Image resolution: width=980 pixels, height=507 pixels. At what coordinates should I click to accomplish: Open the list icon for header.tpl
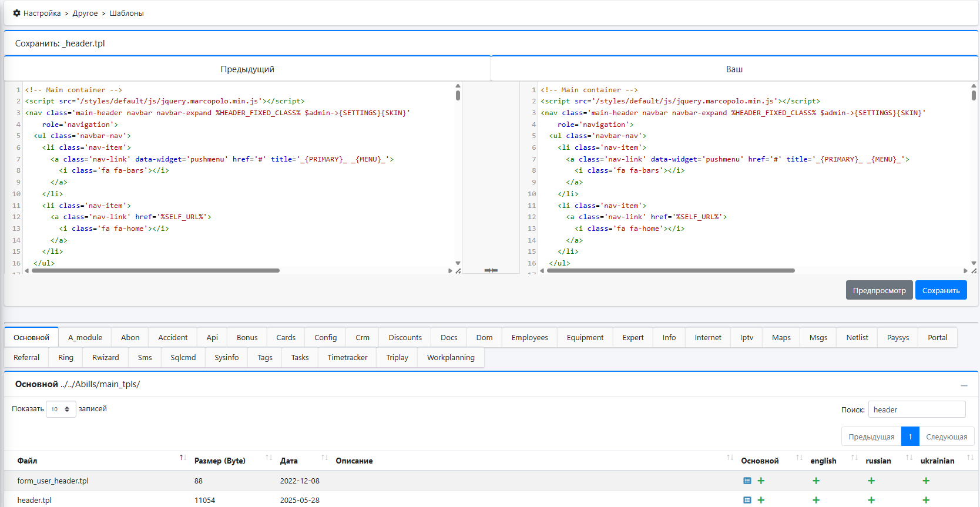[747, 500]
